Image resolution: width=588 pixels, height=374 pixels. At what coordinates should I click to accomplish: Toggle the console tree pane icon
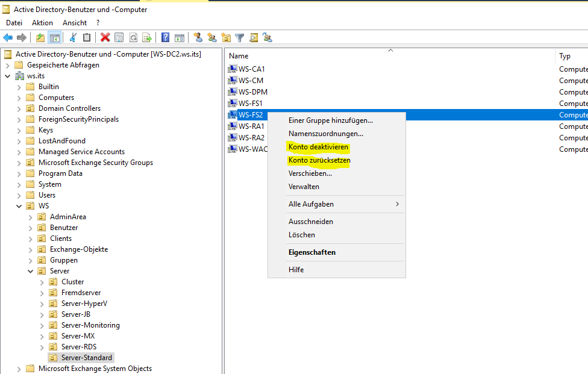click(x=55, y=37)
